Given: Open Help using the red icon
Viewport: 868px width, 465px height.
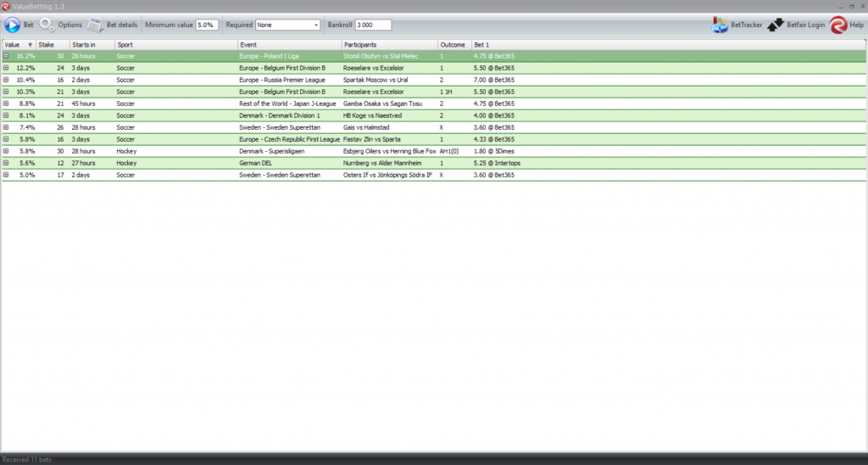Looking at the screenshot, I should click(838, 25).
